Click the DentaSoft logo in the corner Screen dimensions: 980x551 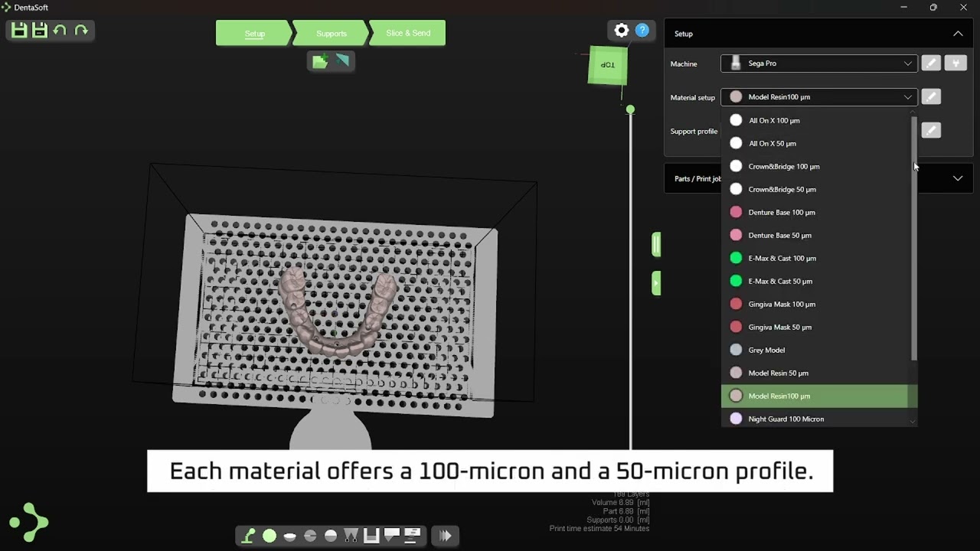coord(29,523)
